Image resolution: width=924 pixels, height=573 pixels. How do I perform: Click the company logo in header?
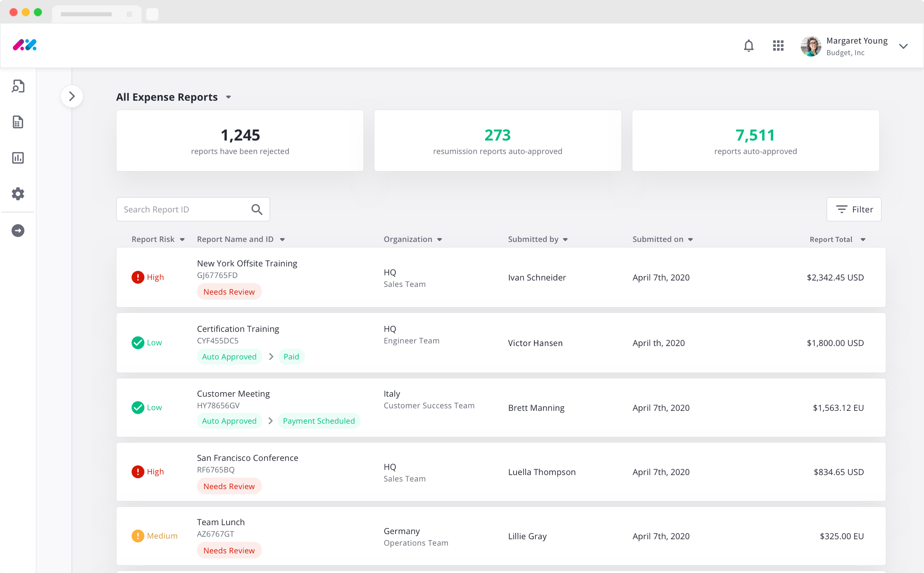25,45
